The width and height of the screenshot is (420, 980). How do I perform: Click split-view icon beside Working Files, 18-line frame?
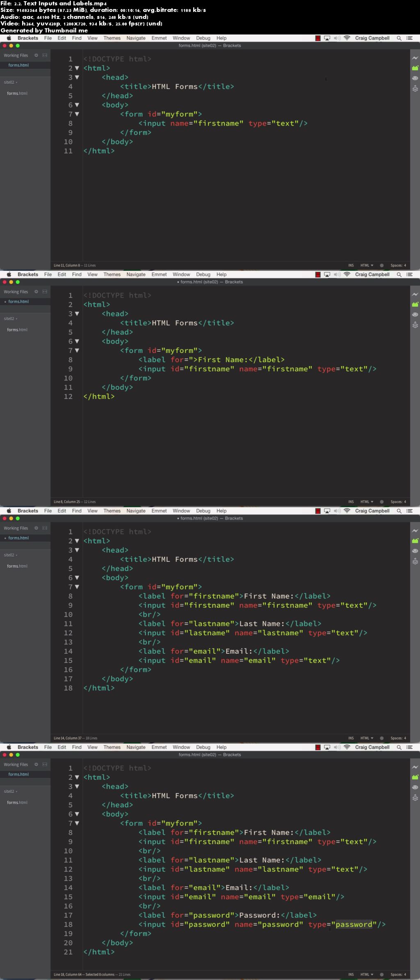point(45,528)
